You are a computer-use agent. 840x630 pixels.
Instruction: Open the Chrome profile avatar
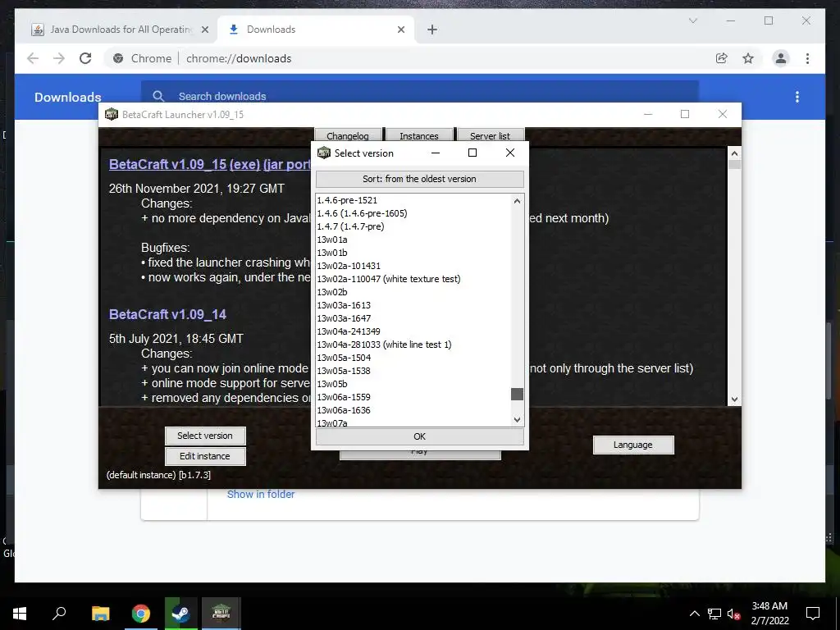[x=781, y=58]
